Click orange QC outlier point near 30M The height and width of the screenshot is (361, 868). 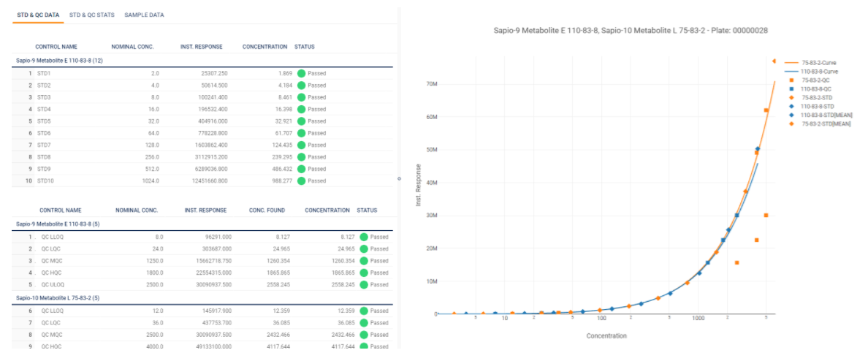[766, 216]
